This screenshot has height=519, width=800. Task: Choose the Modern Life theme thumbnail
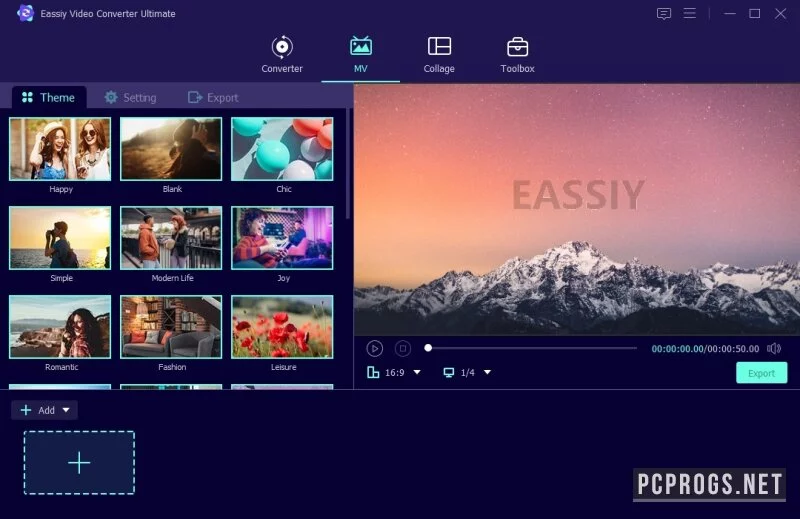pos(171,238)
